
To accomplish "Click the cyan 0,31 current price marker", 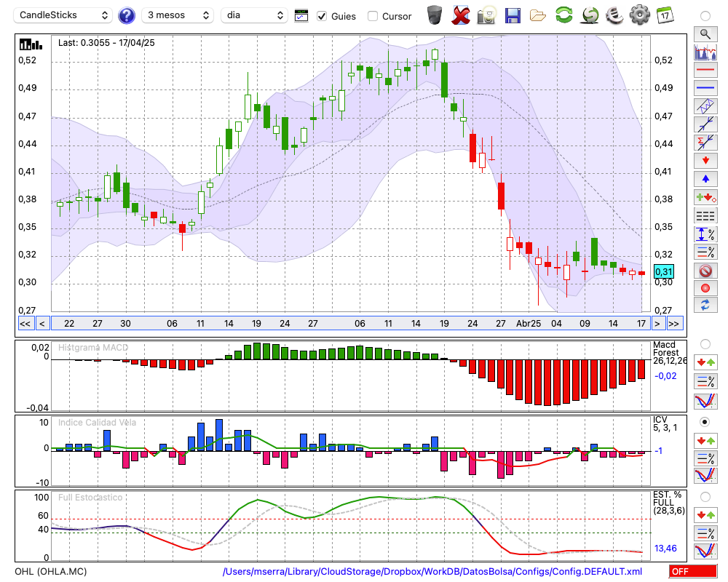I will click(x=663, y=271).
